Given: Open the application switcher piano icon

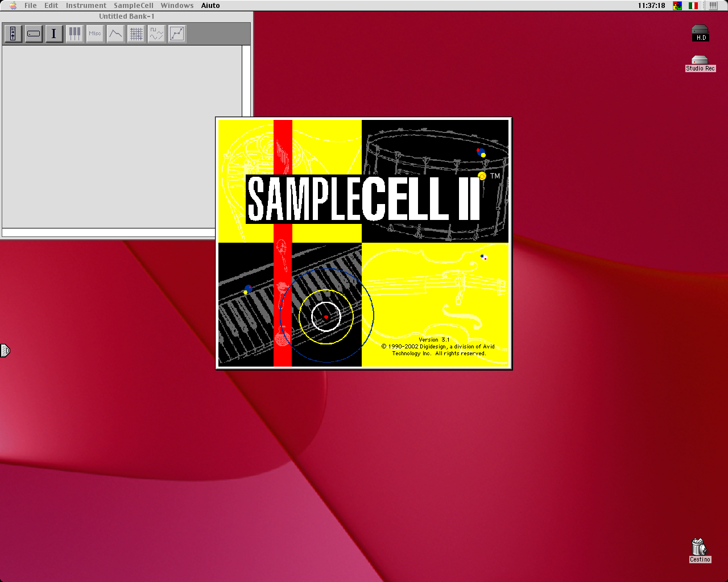Looking at the screenshot, I should 713,5.
